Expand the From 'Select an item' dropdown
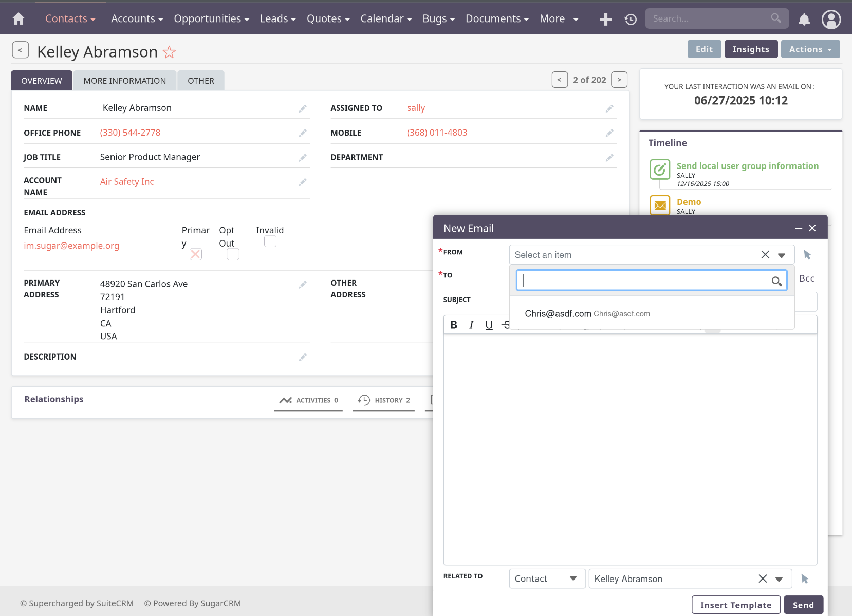Screen dimensions: 852x616 point(781,255)
